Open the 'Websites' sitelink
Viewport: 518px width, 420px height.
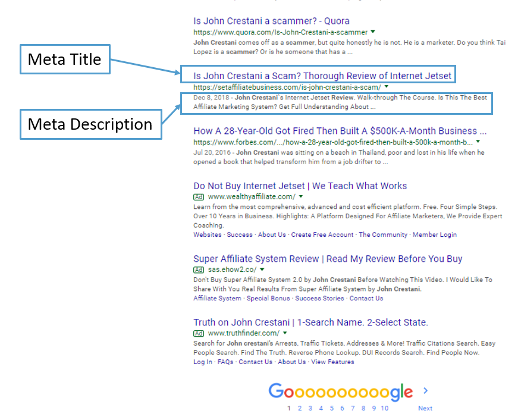(208, 234)
